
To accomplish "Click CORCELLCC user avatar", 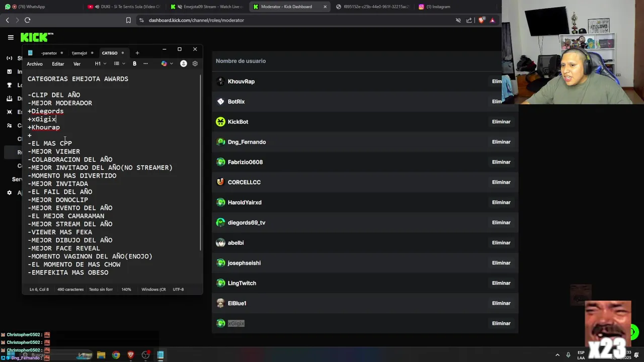I will pyautogui.click(x=220, y=182).
